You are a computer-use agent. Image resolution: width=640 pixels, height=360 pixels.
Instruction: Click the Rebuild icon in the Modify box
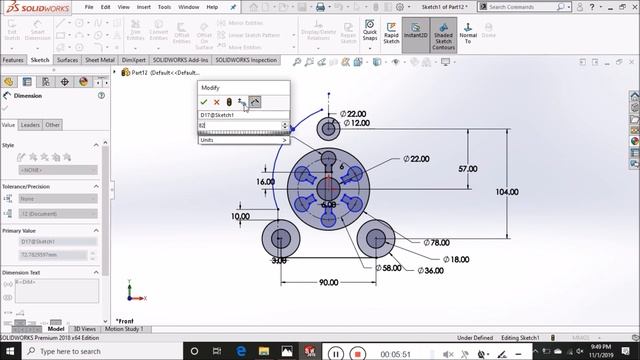click(229, 102)
